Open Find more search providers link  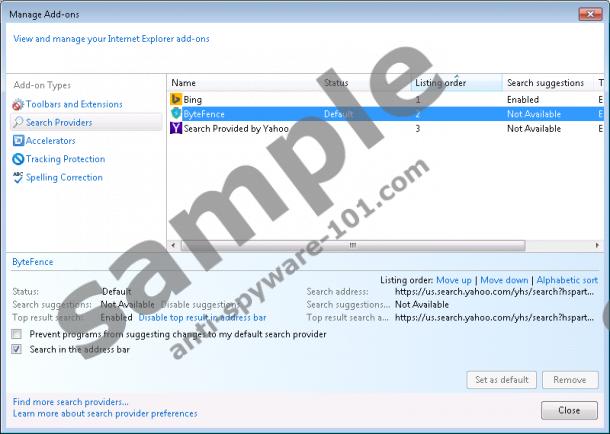coord(70,401)
